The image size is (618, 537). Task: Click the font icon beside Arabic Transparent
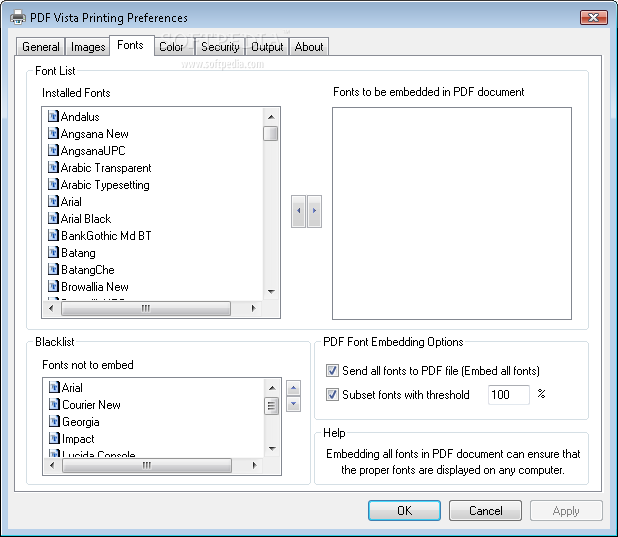(x=53, y=167)
